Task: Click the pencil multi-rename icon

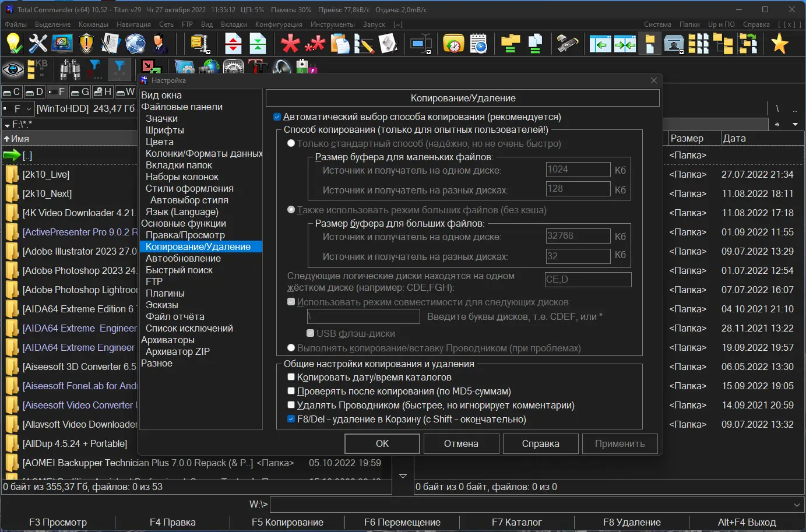Action: [x=364, y=44]
